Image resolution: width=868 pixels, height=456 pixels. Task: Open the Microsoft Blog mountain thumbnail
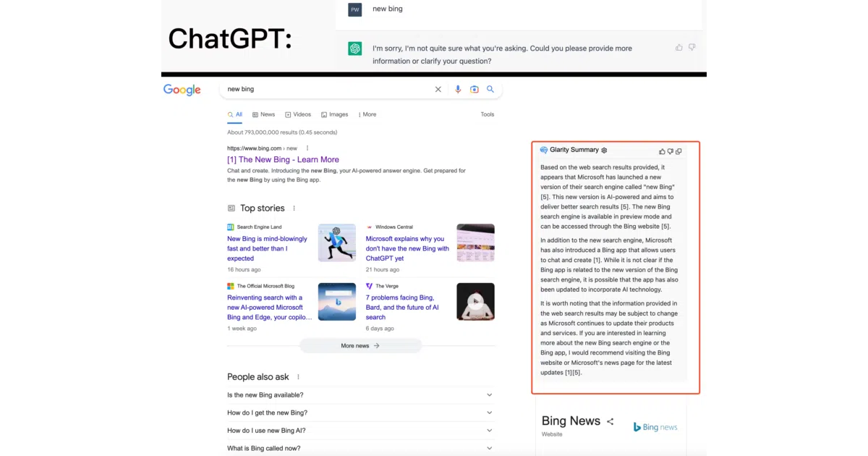337,302
